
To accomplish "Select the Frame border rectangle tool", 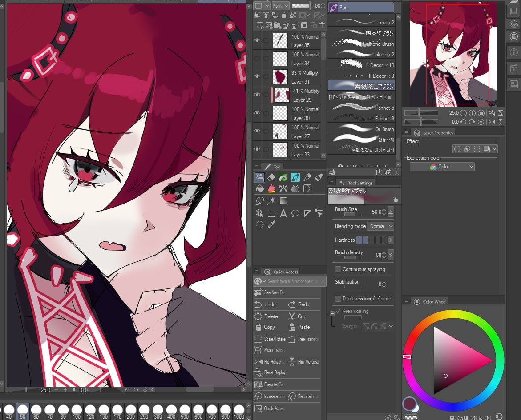I will click(x=271, y=213).
